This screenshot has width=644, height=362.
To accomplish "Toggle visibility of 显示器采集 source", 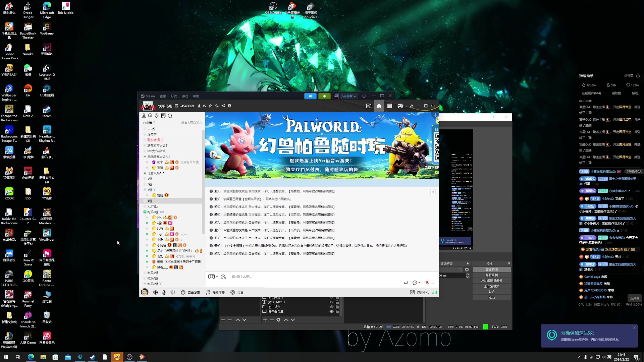I will [331, 312].
